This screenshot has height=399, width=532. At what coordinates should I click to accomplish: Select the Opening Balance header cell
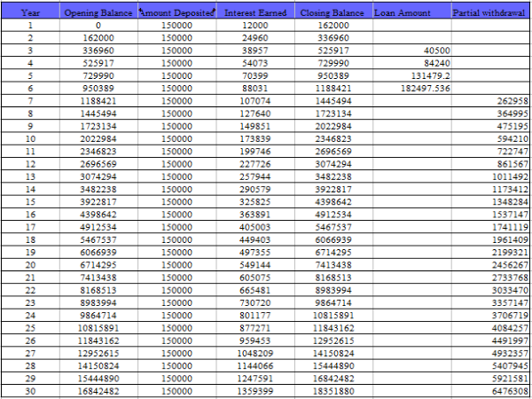[x=98, y=13]
